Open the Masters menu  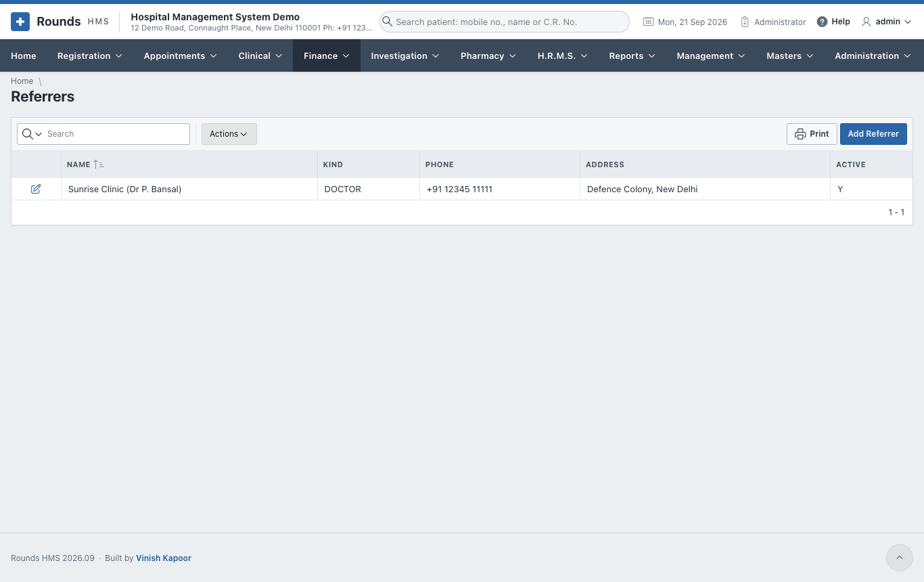(x=790, y=55)
